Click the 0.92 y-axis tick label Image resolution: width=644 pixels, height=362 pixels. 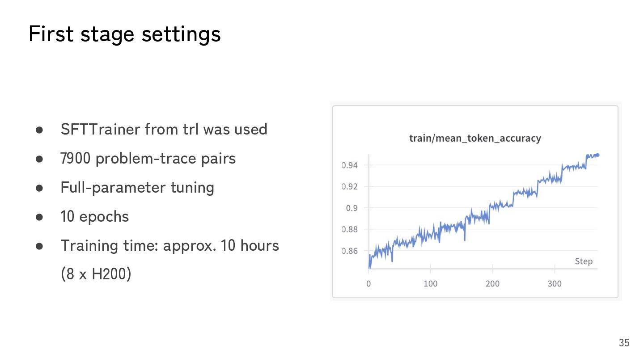[x=350, y=187]
